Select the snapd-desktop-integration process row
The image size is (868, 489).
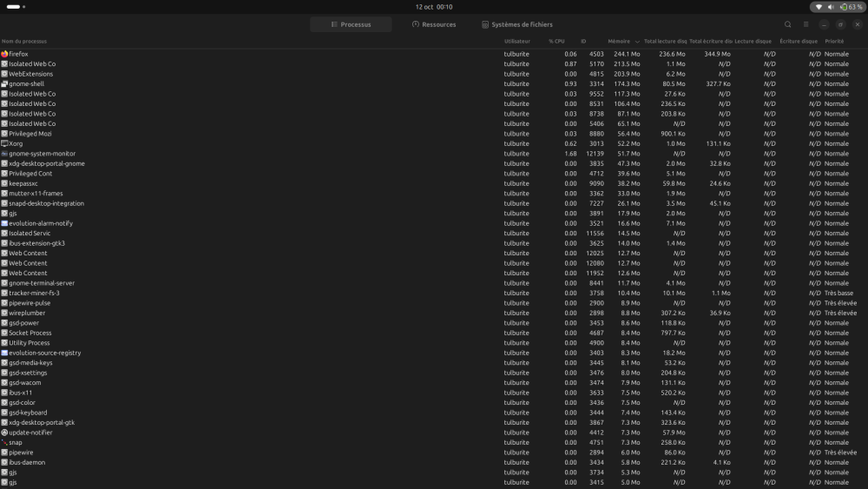(434, 203)
